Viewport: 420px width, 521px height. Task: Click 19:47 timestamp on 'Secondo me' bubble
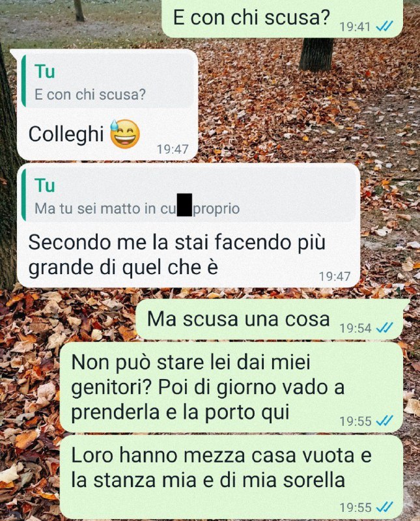[335, 276]
